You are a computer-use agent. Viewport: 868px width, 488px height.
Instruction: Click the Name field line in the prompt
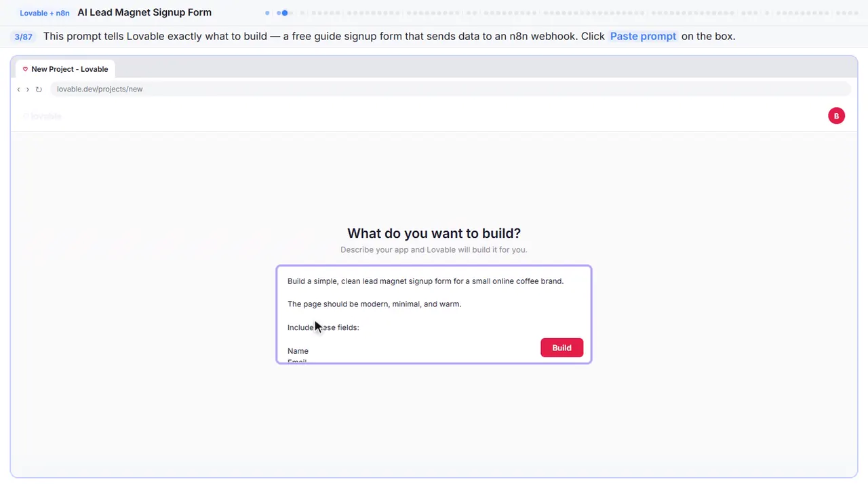pyautogui.click(x=298, y=351)
